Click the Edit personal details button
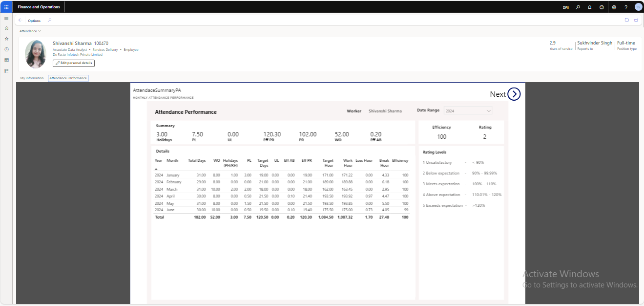The width and height of the screenshot is (644, 306). 74,63
